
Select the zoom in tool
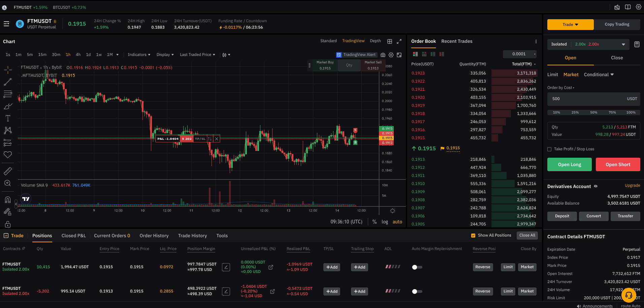tap(8, 183)
